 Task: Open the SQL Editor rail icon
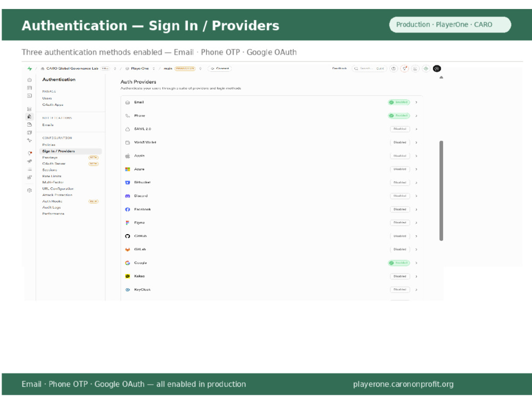point(29,96)
